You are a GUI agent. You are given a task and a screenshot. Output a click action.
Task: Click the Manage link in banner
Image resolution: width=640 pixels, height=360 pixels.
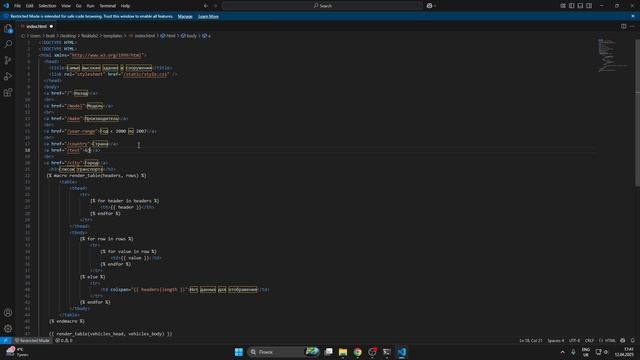185,16
